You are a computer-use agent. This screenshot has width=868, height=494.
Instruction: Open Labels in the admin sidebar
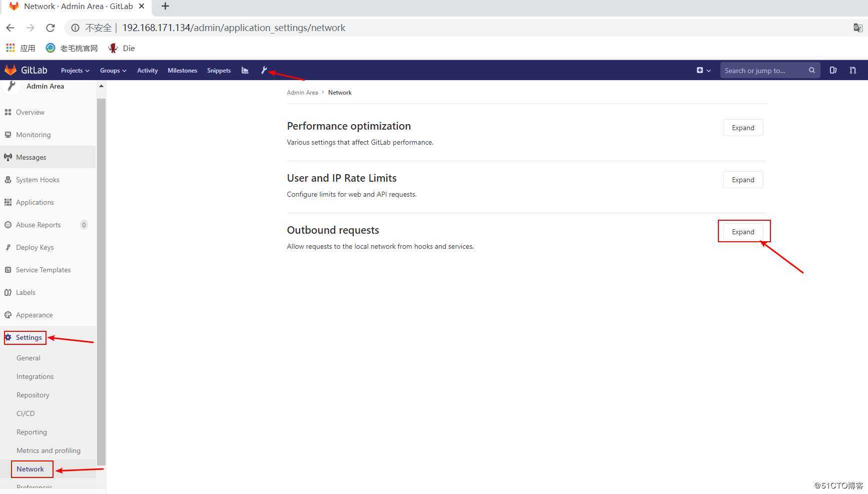48,292
